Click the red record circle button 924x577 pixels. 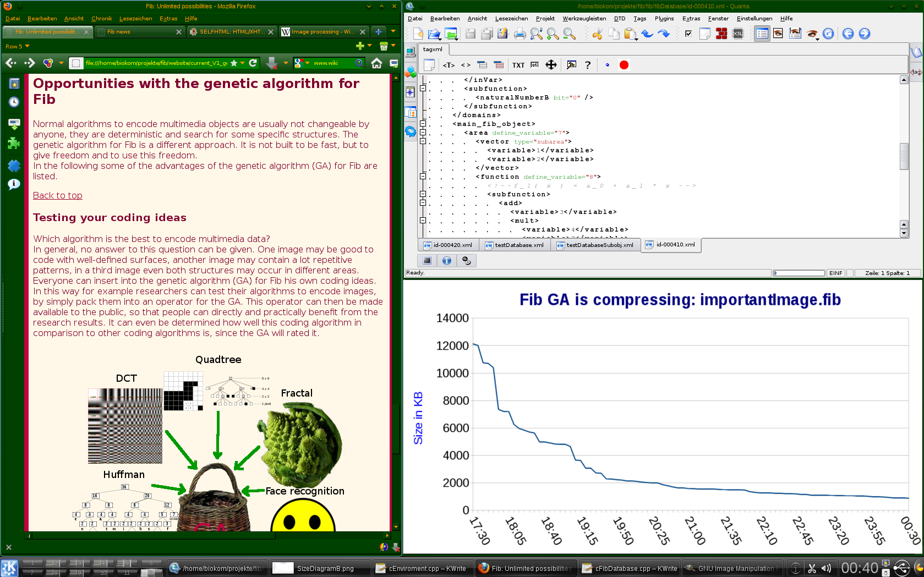click(624, 65)
